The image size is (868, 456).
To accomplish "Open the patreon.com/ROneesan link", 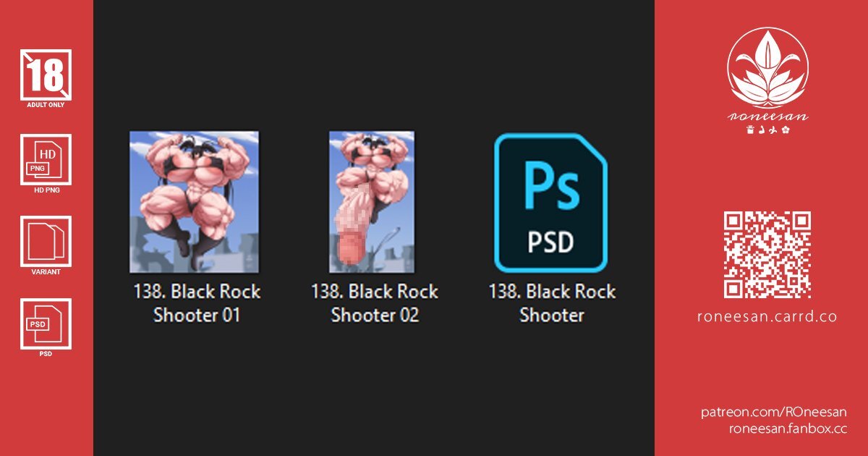I will [774, 412].
